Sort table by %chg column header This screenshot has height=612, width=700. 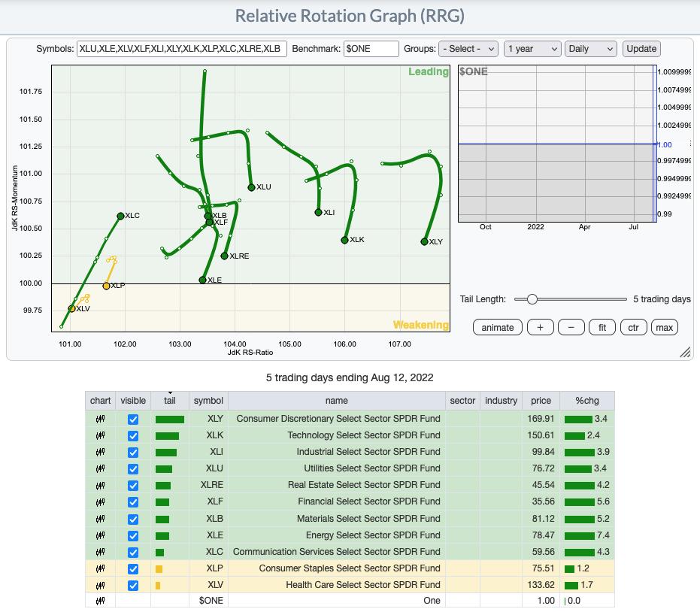tap(586, 401)
